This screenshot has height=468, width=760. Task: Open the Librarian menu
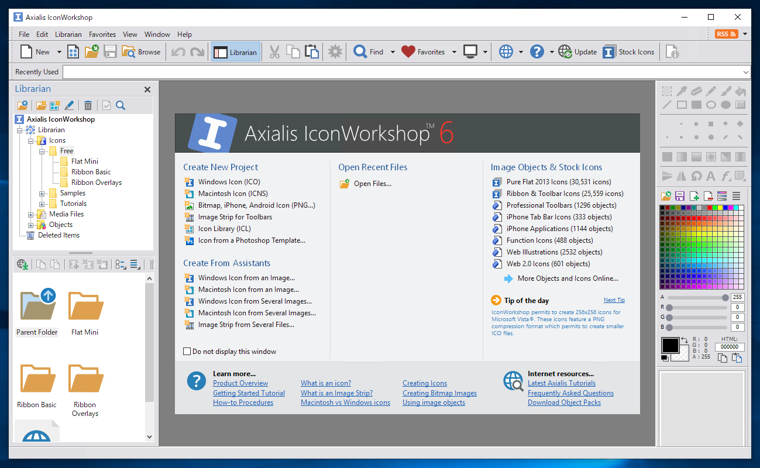pos(68,34)
